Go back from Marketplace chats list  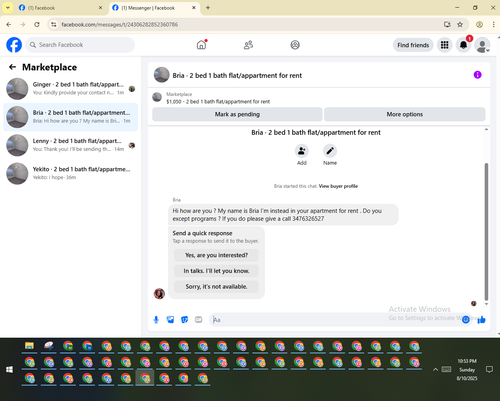[12, 67]
